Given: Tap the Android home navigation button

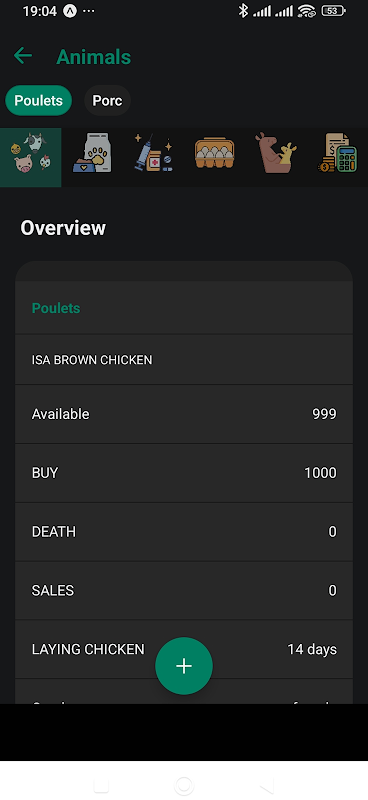Looking at the screenshot, I should pos(184,785).
